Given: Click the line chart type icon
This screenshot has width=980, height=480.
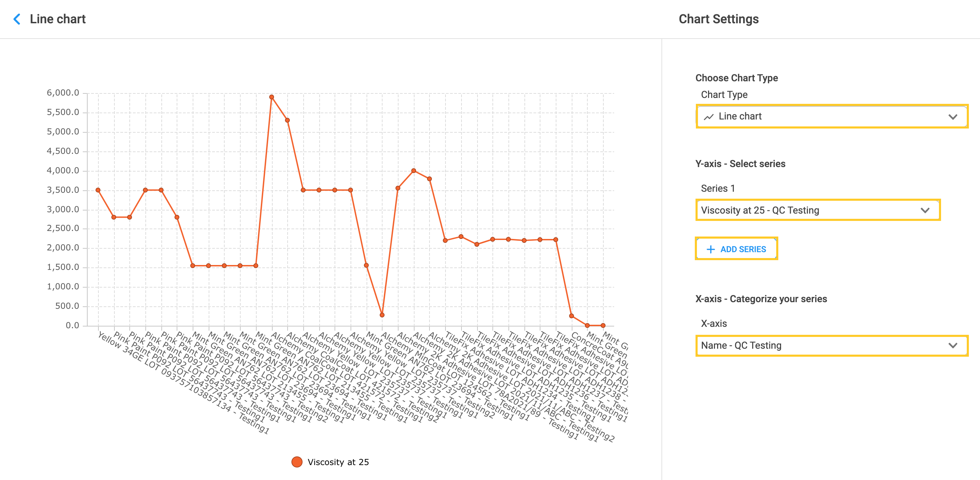Looking at the screenshot, I should [708, 117].
